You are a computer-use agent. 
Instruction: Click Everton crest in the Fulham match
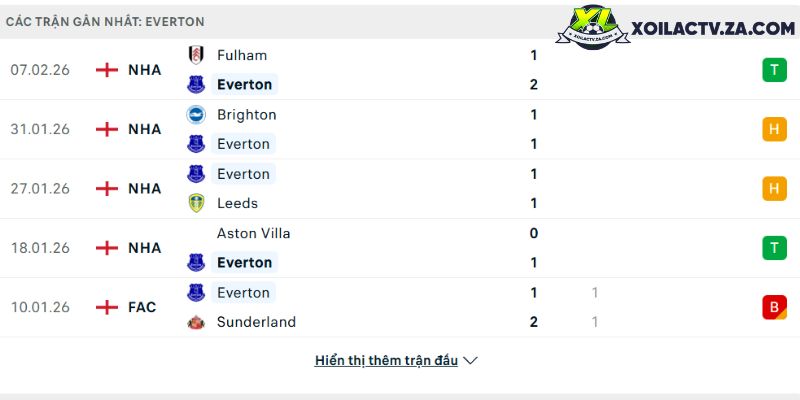point(196,85)
